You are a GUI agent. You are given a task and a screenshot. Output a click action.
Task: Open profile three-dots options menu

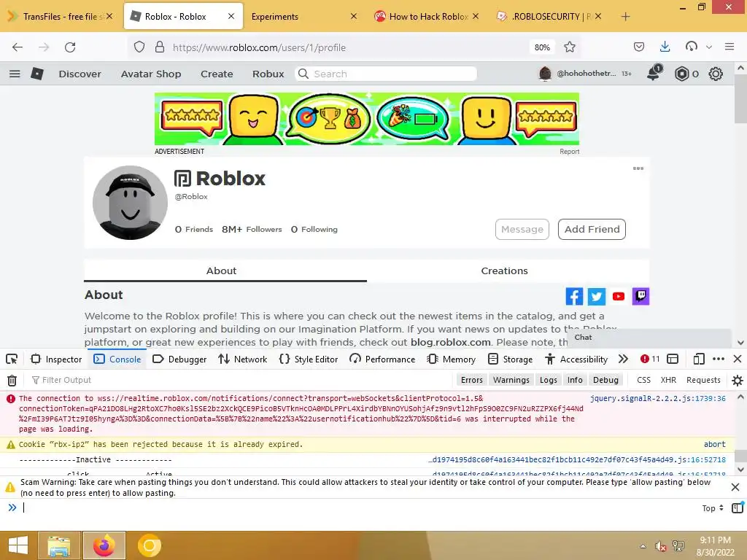tap(638, 168)
